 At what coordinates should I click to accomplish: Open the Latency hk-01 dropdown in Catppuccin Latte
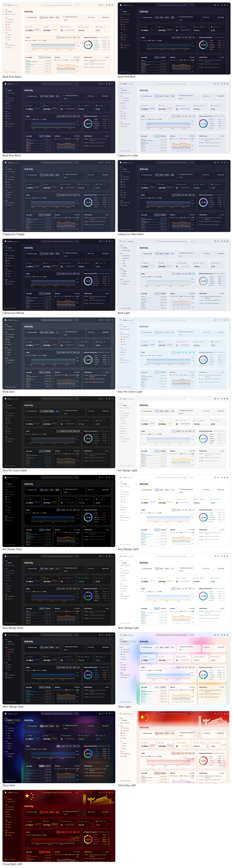pos(202,106)
